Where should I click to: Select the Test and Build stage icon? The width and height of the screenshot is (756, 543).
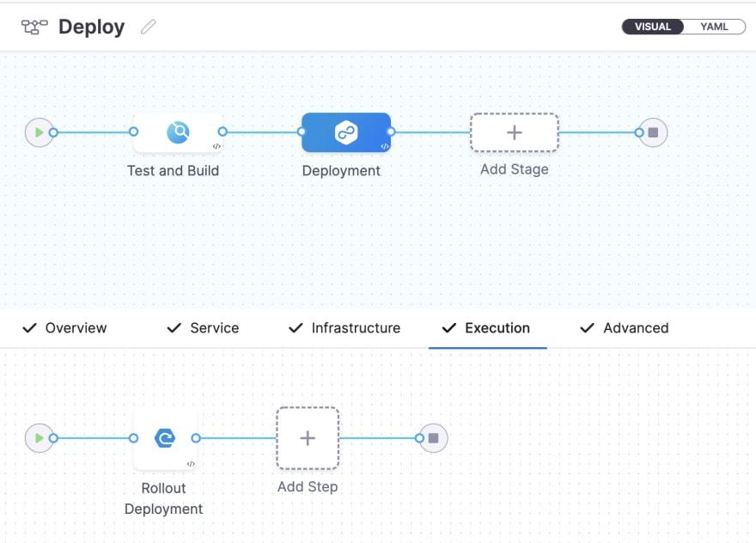coord(178,132)
